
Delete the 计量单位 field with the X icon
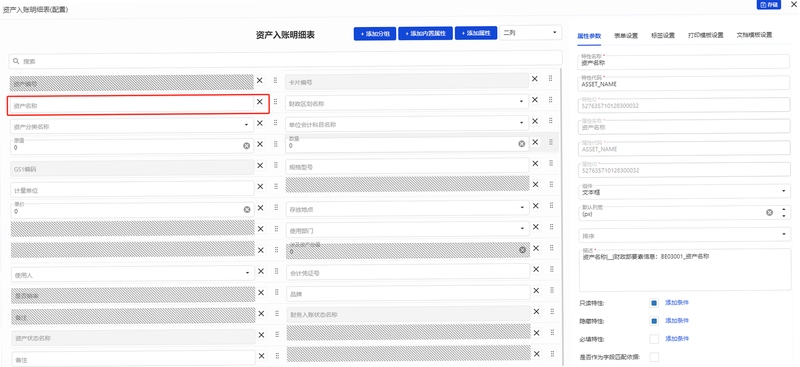click(x=261, y=187)
